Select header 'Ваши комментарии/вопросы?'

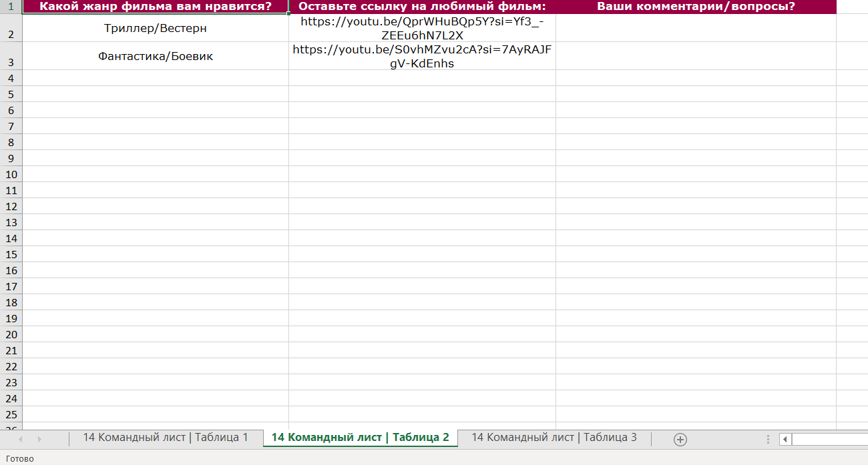point(696,7)
